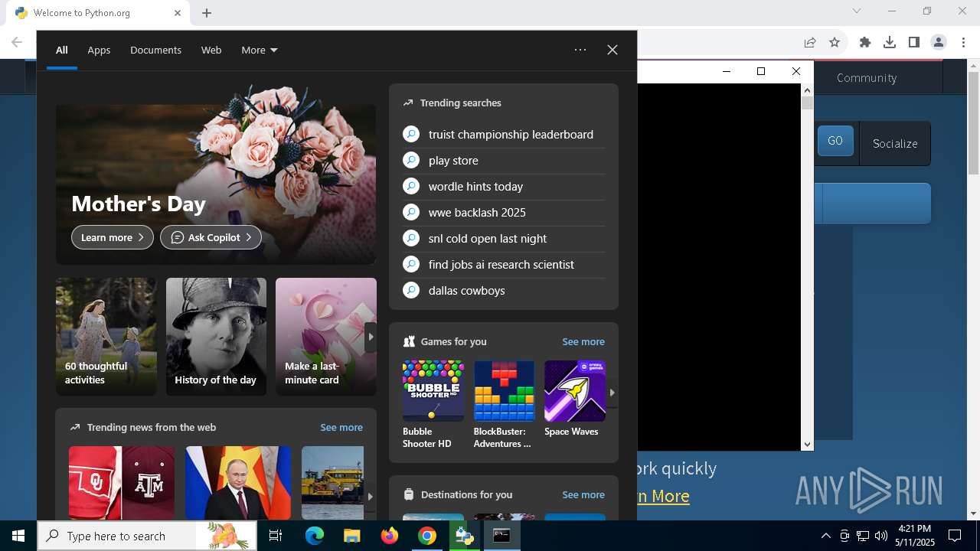Click the taskbar search input field
This screenshot has height=551, width=980.
pyautogui.click(x=148, y=536)
